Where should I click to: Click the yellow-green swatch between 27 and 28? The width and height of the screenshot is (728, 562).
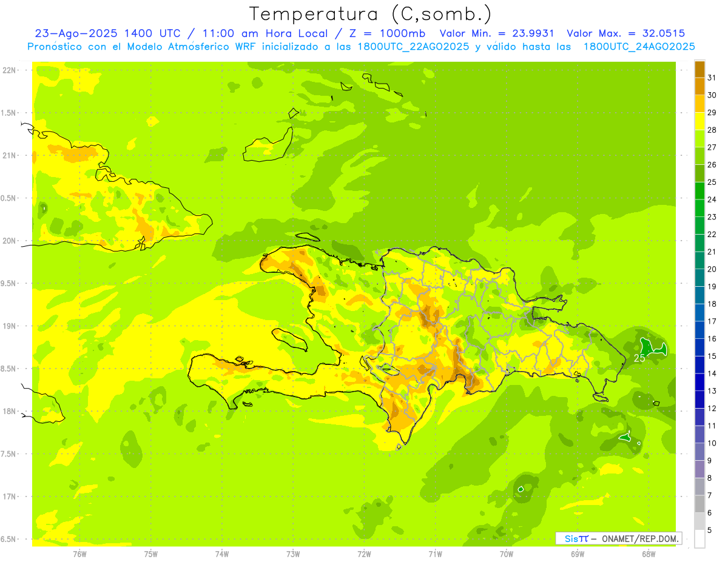tap(699, 138)
